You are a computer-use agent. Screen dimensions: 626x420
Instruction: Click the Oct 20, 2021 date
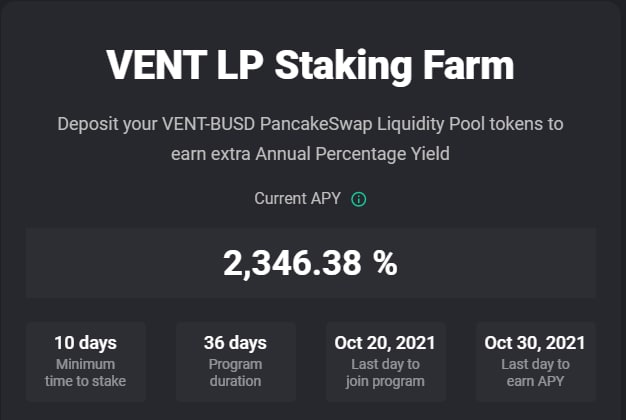[385, 343]
